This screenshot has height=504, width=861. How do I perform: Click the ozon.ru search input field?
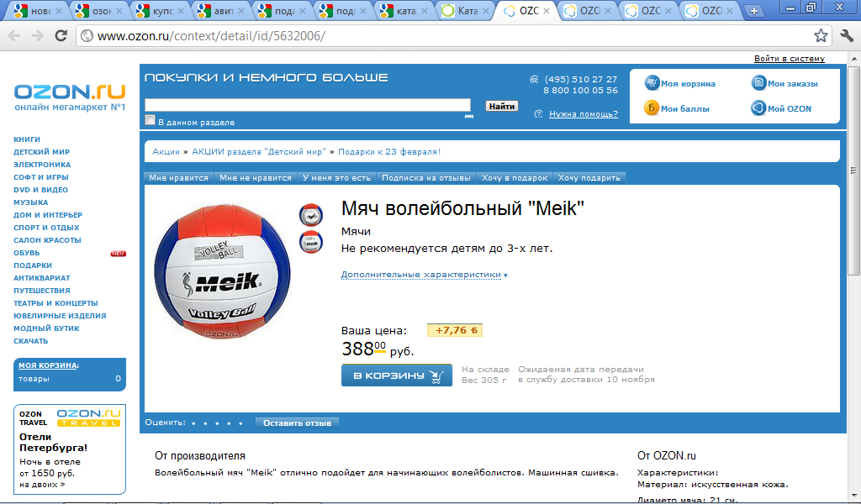(308, 105)
